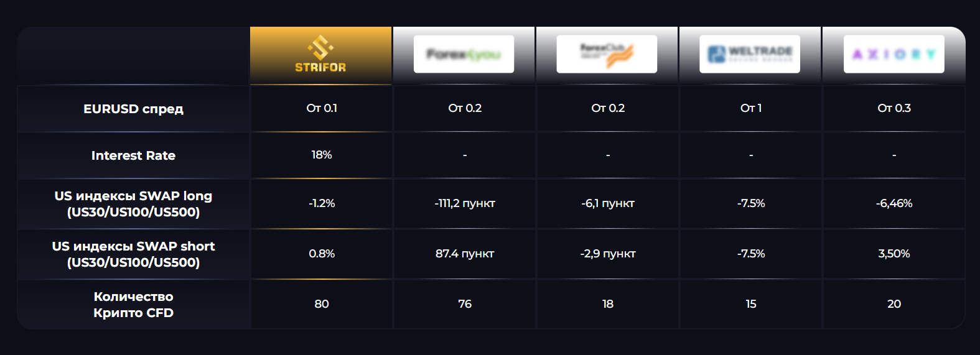The image size is (980, 355).
Task: Click the От 1 spread value
Action: 751,108
